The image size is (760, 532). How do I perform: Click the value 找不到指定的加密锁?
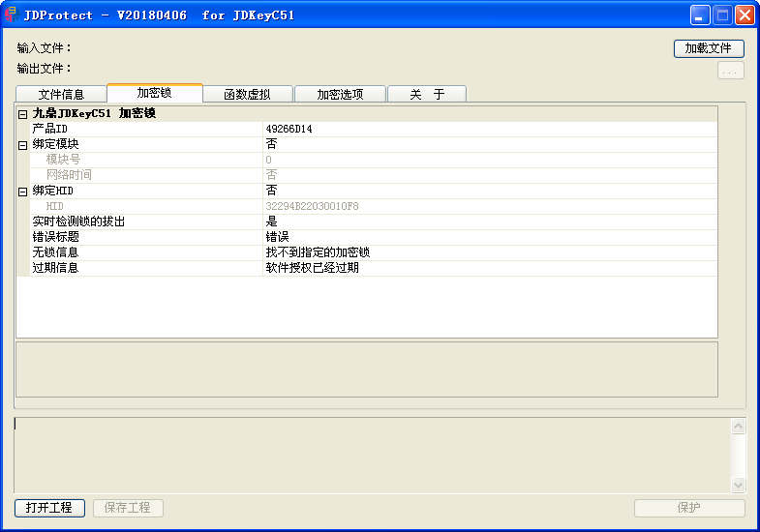318,252
